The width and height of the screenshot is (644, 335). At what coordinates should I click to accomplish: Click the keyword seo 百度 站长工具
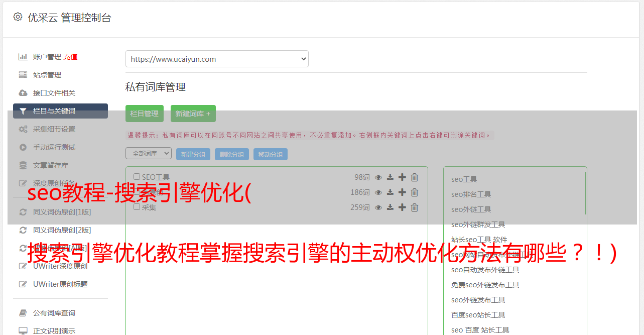(x=480, y=330)
